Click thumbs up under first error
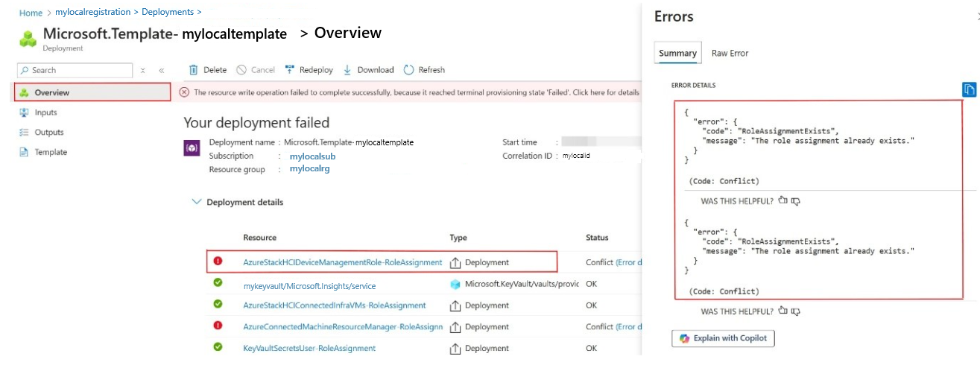The width and height of the screenshot is (980, 371). coord(782,201)
